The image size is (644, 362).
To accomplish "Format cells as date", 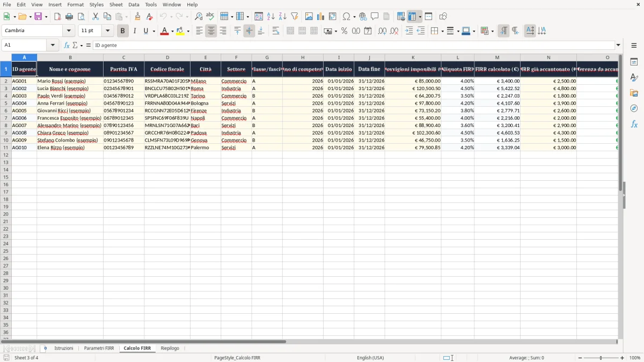I will [368, 31].
